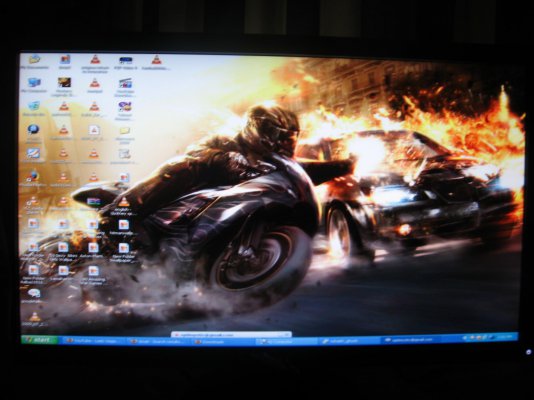The width and height of the screenshot is (534, 400).
Task: Open the last VLC file at the bottom of the first column
Action: click(x=34, y=319)
